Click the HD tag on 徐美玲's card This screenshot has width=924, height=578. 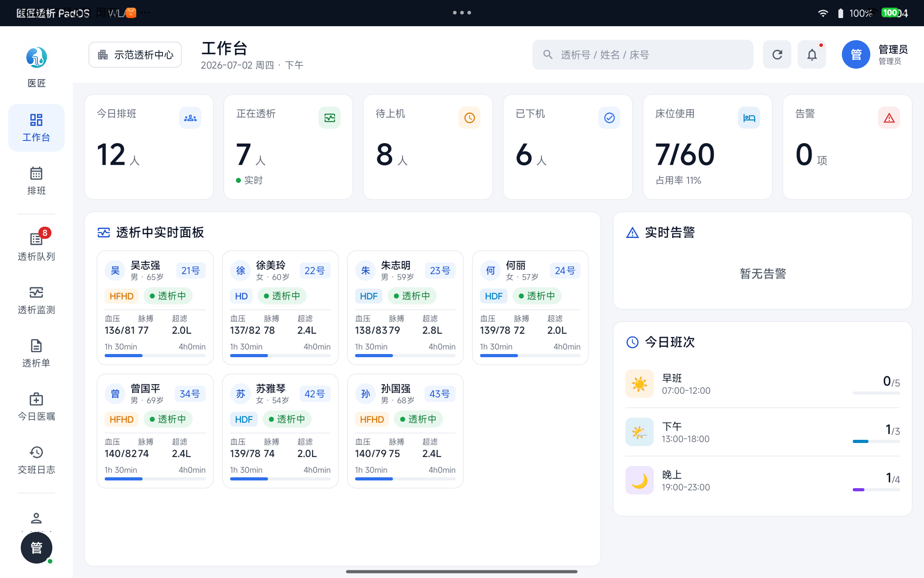(x=241, y=296)
